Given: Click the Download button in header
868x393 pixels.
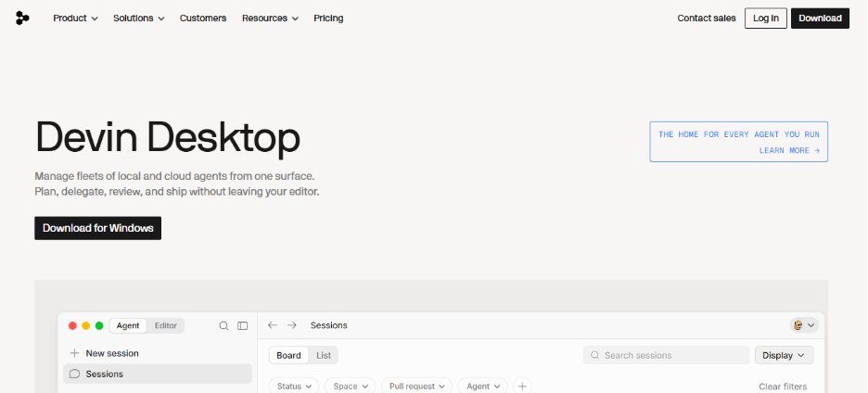Looking at the screenshot, I should pos(820,19).
